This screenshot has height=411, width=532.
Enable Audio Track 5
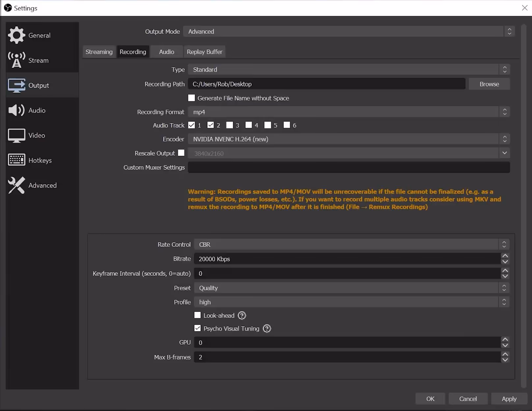pos(268,125)
